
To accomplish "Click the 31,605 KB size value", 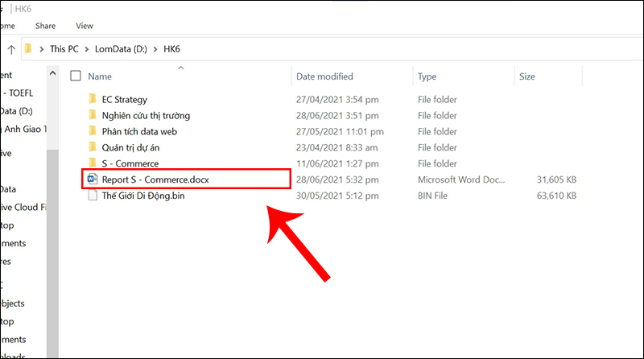I will tap(556, 179).
